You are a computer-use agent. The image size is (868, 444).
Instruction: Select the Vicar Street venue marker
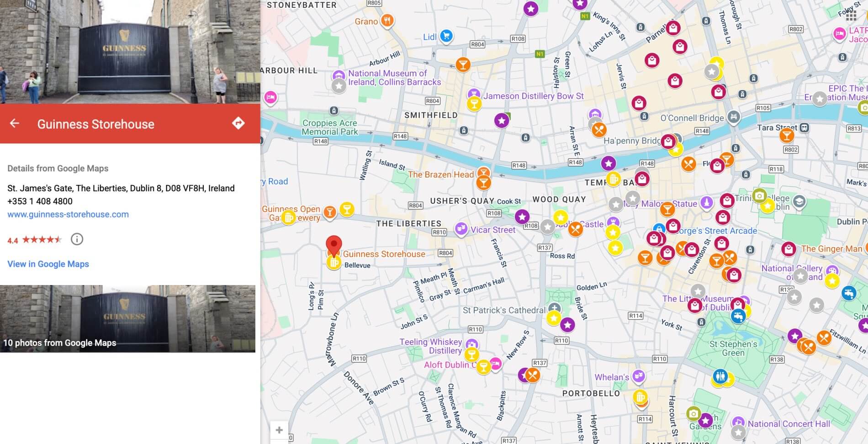tap(461, 228)
